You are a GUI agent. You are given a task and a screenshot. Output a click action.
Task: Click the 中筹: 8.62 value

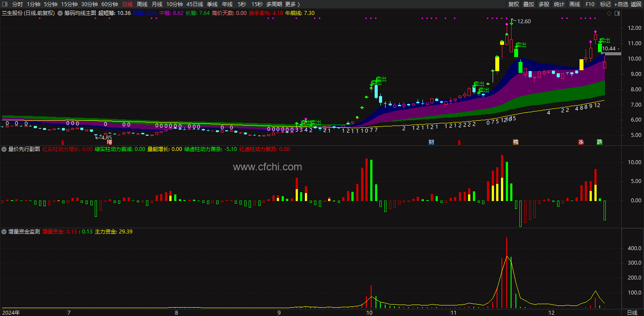pyautogui.click(x=171, y=13)
